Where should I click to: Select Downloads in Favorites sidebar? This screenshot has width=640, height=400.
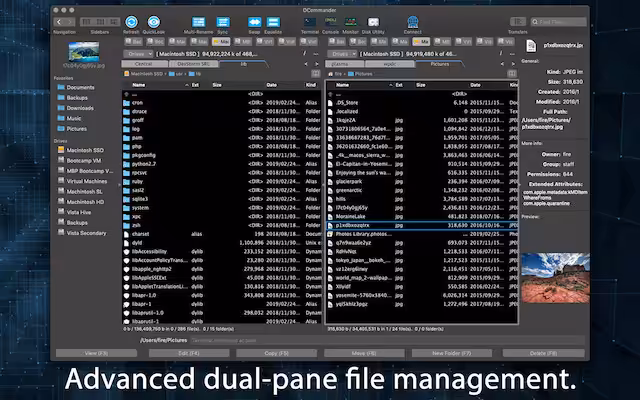(81, 108)
